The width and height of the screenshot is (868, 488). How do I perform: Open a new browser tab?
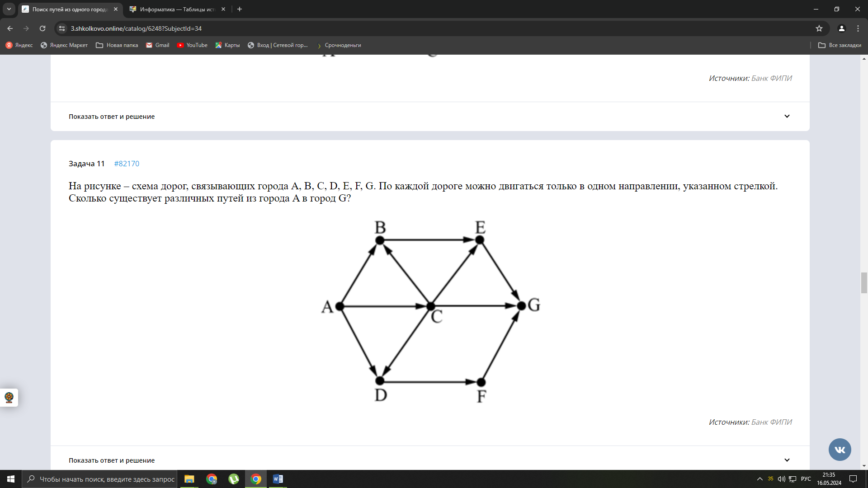pos(240,9)
